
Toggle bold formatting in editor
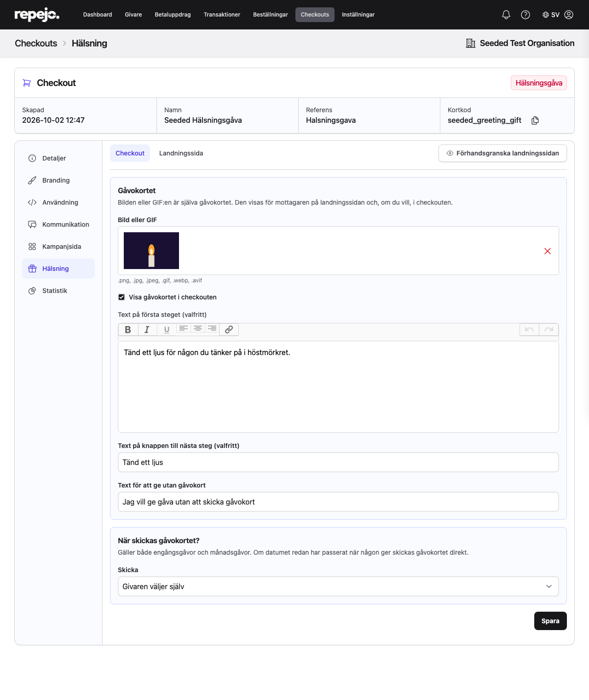click(128, 330)
